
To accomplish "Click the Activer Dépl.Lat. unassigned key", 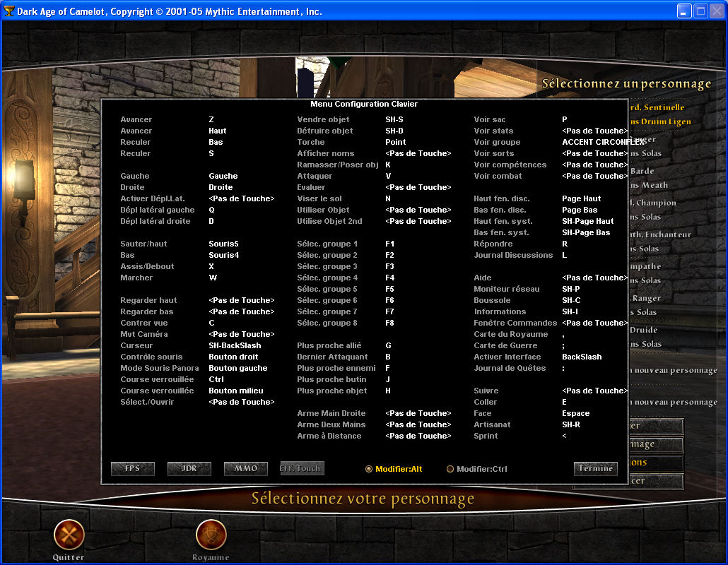I will pos(242,198).
